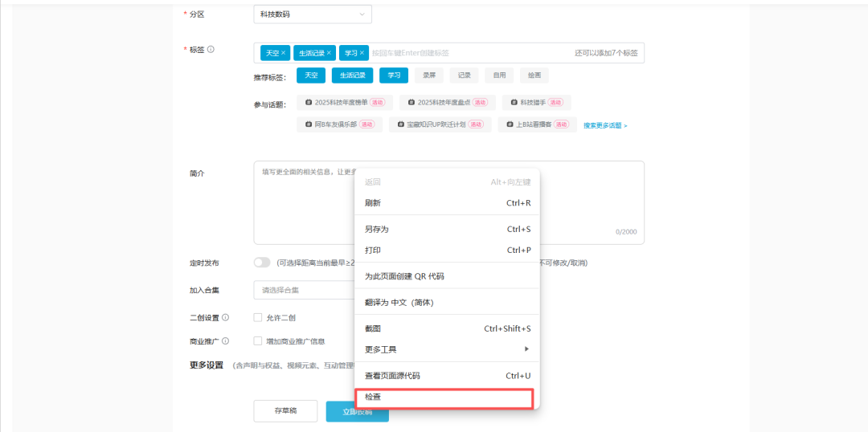Viewport: 868px width, 432px height.
Task: Add recommended tag 录屏
Action: (429, 75)
